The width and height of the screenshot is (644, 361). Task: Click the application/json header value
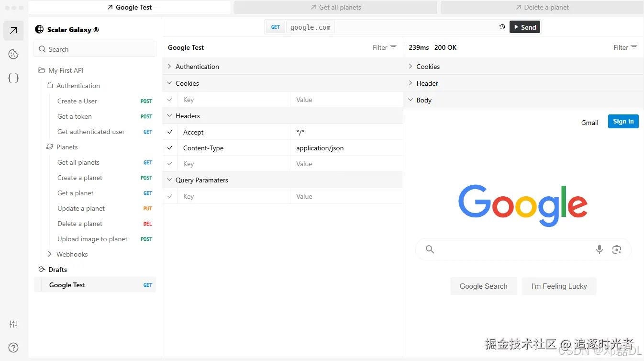click(x=346, y=148)
